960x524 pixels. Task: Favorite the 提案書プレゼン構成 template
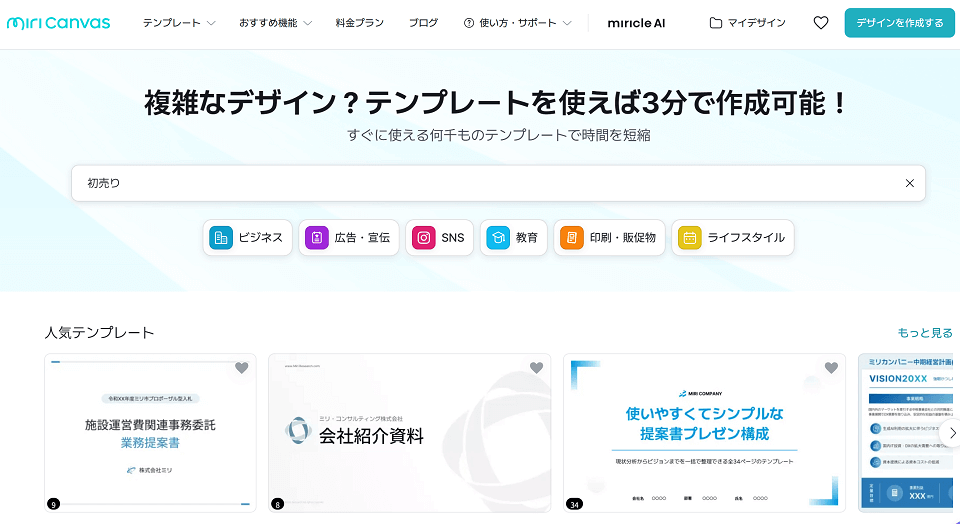830,368
